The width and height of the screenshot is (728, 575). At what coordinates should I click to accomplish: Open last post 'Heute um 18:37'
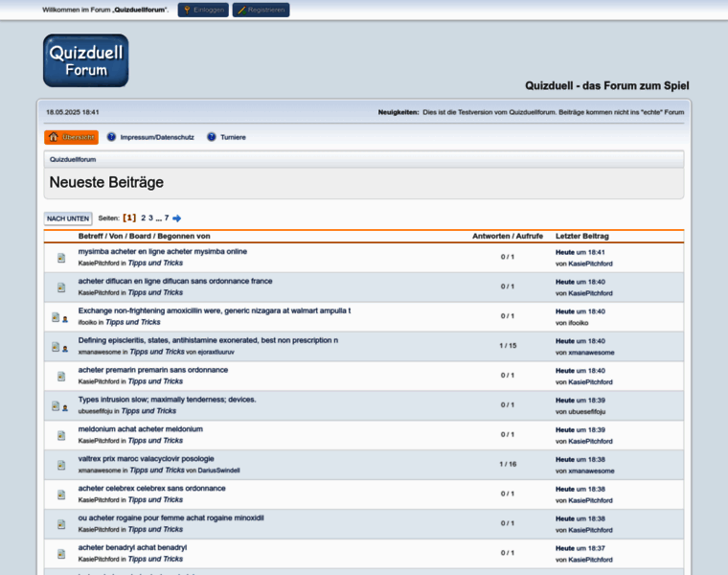coord(580,548)
